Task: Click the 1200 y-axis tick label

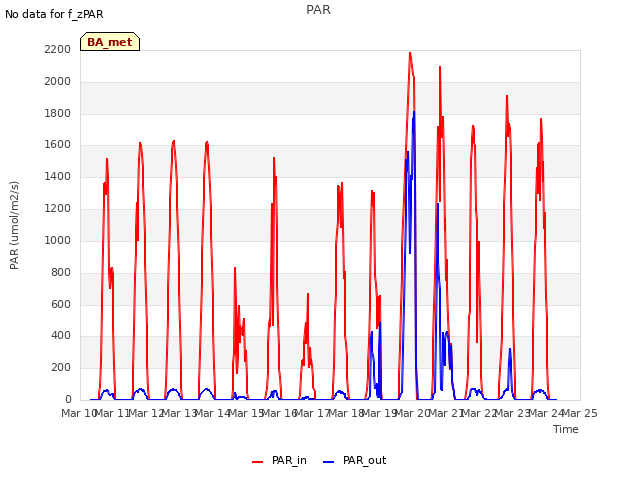Action: (58, 209)
